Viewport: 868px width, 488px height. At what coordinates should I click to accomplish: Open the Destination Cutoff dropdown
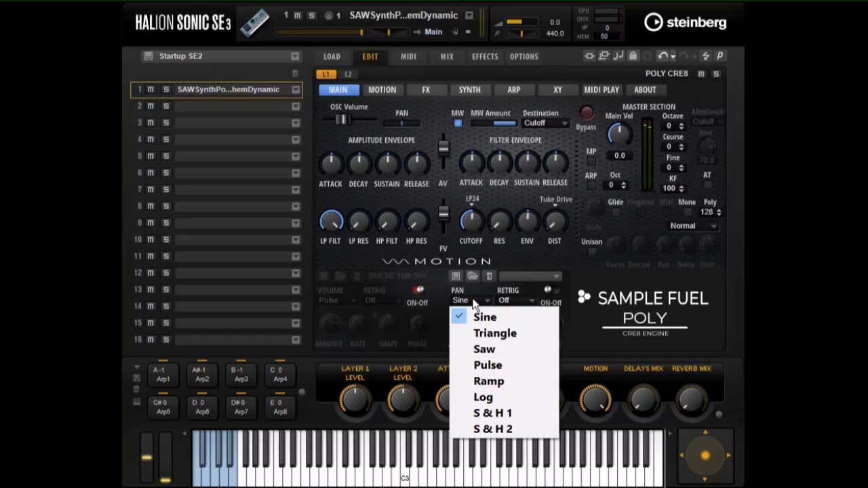(x=545, y=123)
